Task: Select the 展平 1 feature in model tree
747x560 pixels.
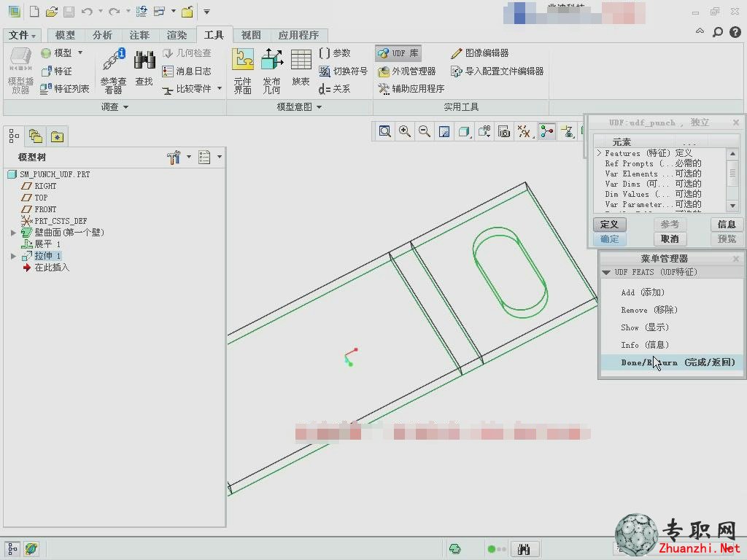Action: pyautogui.click(x=47, y=244)
